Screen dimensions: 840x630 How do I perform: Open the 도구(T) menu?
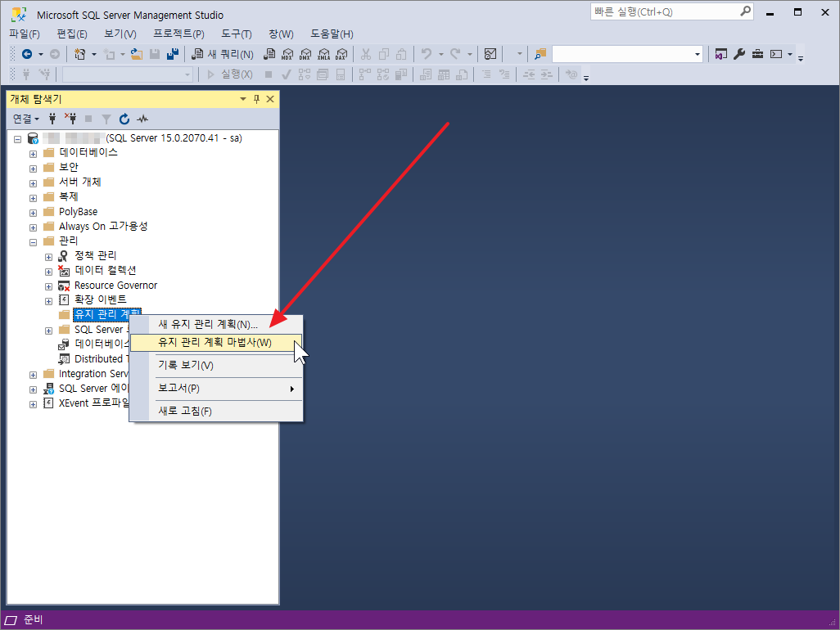pos(237,34)
